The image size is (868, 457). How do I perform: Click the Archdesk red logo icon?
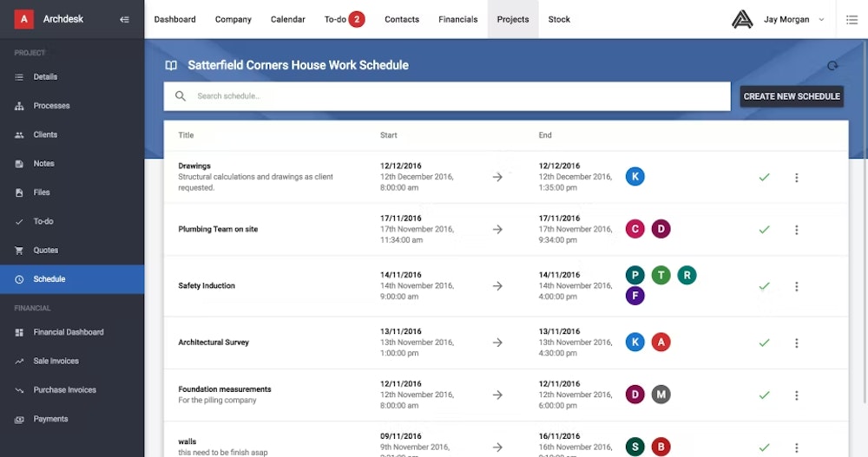coord(23,19)
